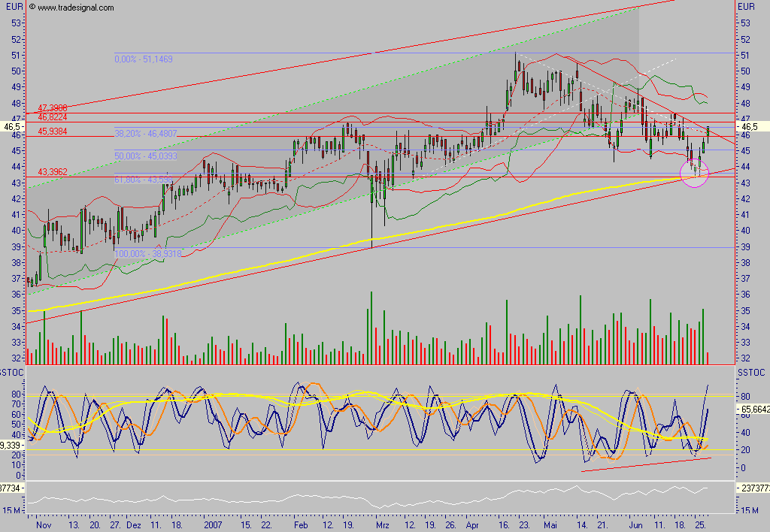
Task: Click the 46.8224 horizontal line label
Action: tap(53, 116)
